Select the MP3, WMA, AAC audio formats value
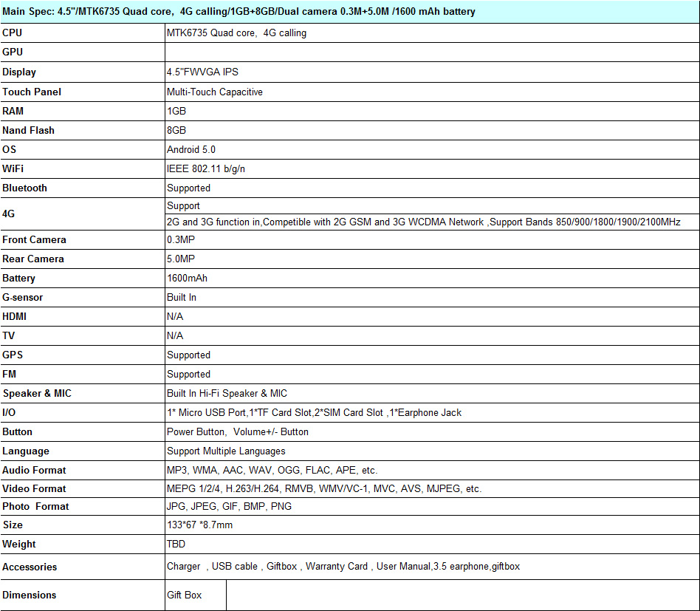Viewport: 700px width, 611px height. point(432,471)
